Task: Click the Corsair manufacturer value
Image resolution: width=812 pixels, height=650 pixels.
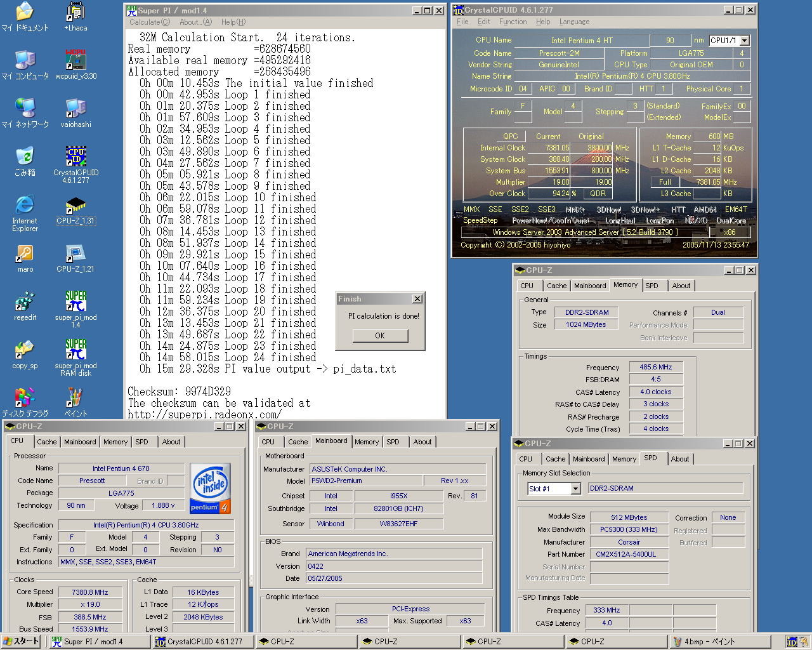Action: click(x=629, y=542)
